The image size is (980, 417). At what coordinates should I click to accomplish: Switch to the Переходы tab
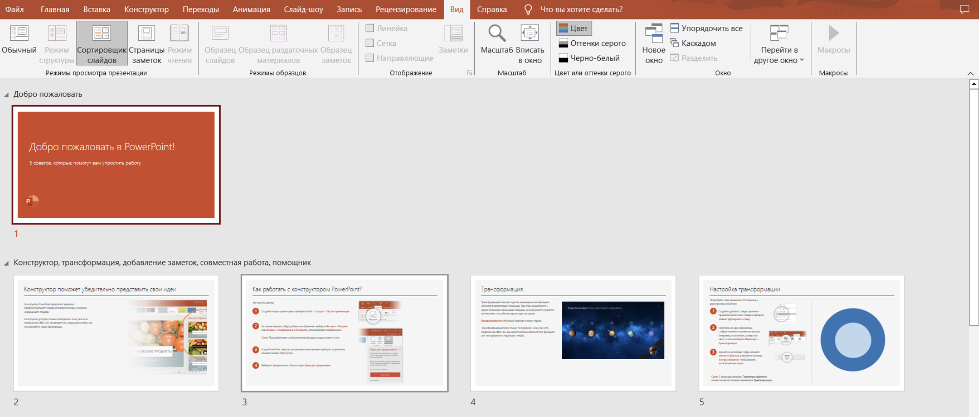pyautogui.click(x=201, y=9)
